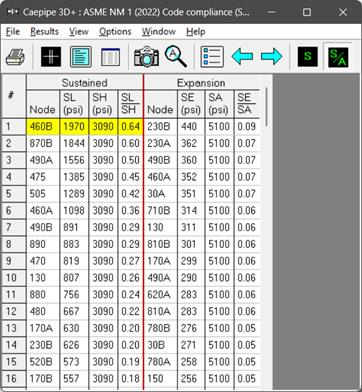
Task: Go to next results with right arrow
Action: (272, 56)
